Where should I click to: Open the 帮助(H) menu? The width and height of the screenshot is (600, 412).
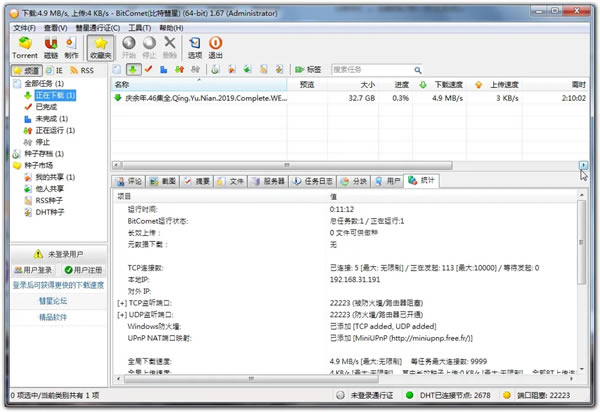pyautogui.click(x=171, y=28)
